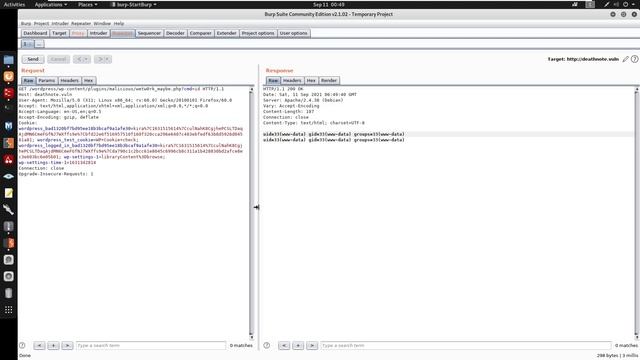Open the burp-StartBurp app menu
Screen dimensions: 640x360
click(134, 4)
